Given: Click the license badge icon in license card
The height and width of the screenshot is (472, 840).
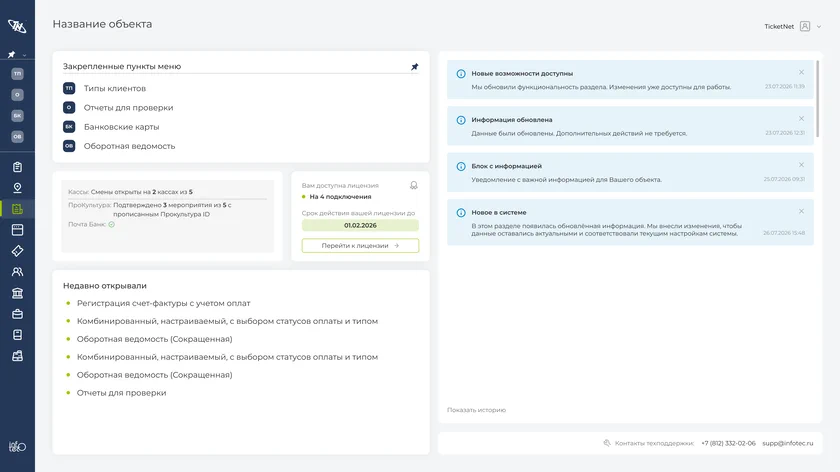Looking at the screenshot, I should (x=414, y=185).
